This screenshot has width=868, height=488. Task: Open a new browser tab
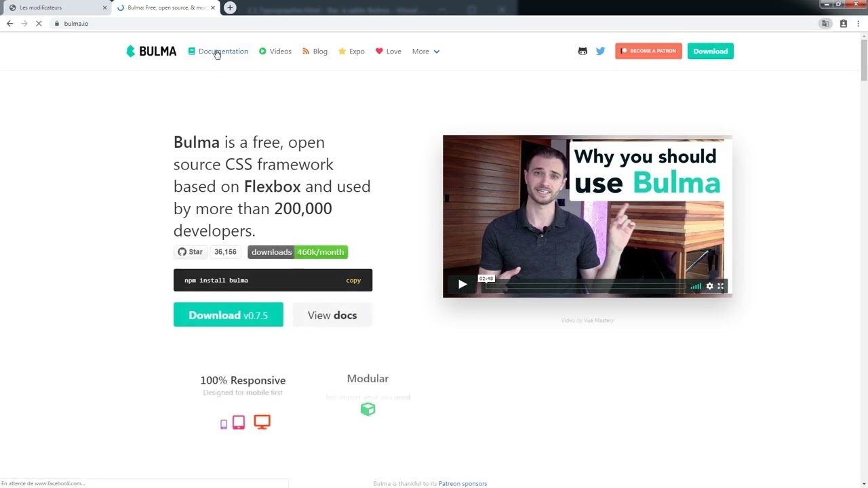[230, 7]
